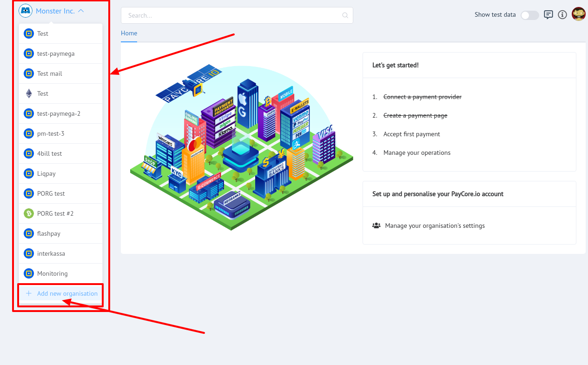Open the feedback chat icon
588x365 pixels.
pyautogui.click(x=548, y=14)
